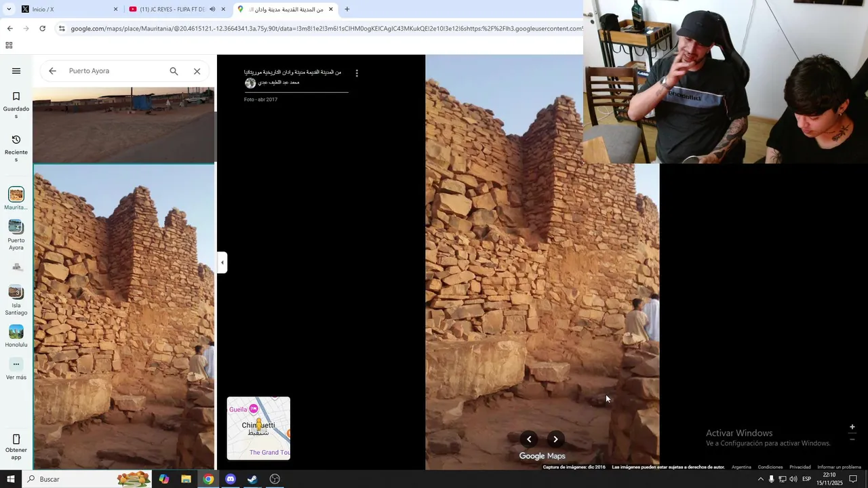Zoom in with the plus button
Screen dimensions: 868x488
tap(852, 427)
